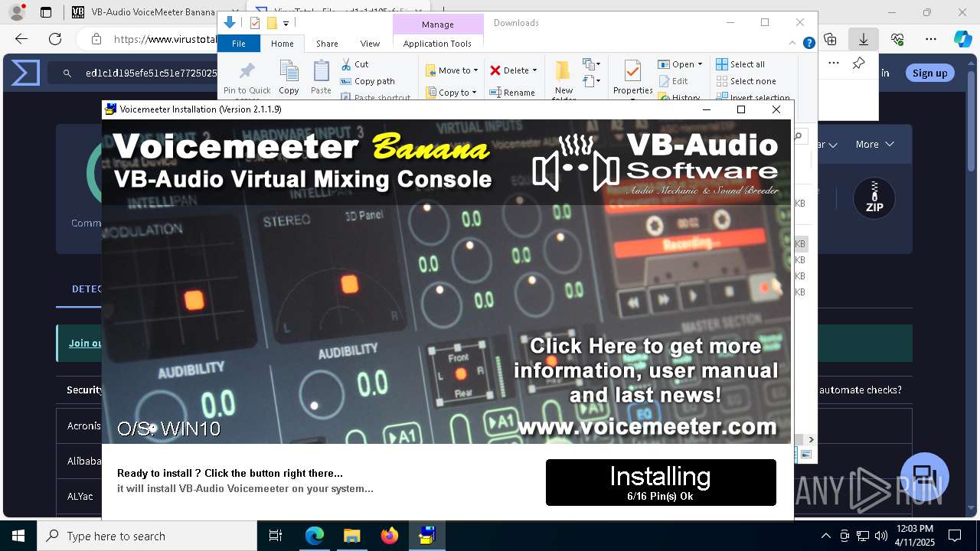Click the VirusTotal Sign up button
This screenshot has height=551, width=980.
tap(929, 73)
